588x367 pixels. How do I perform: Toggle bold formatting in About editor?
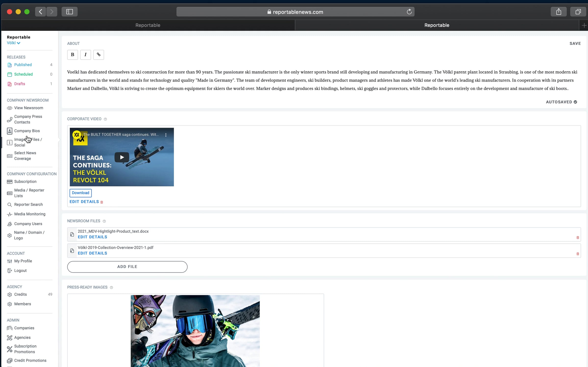[x=73, y=55]
